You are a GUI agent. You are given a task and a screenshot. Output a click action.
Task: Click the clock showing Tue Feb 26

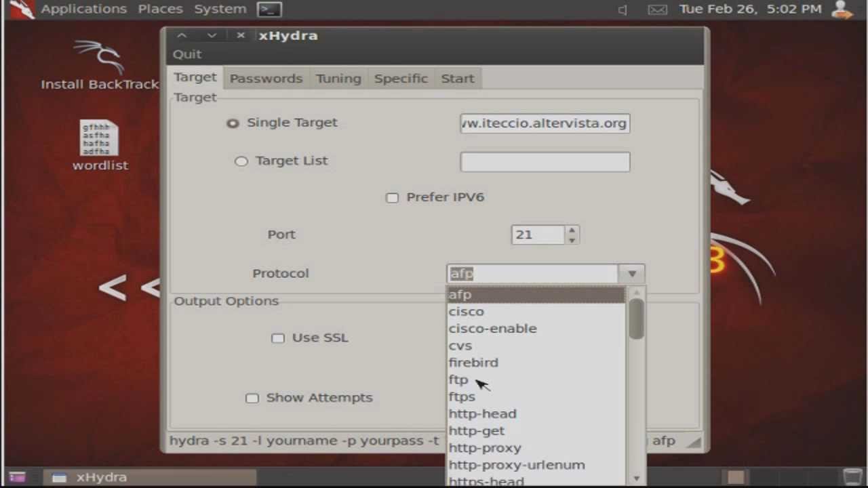point(750,9)
